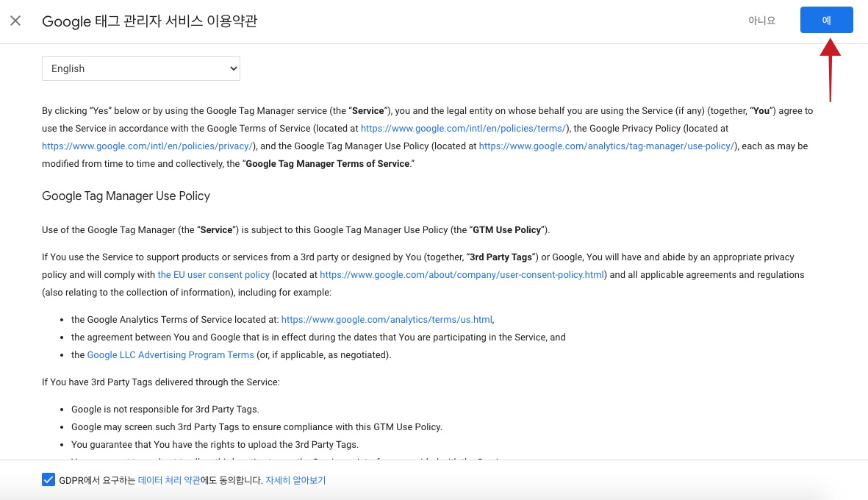Click 'the agreement between You and Google' bullet
The image size is (868, 500).
[318, 337]
